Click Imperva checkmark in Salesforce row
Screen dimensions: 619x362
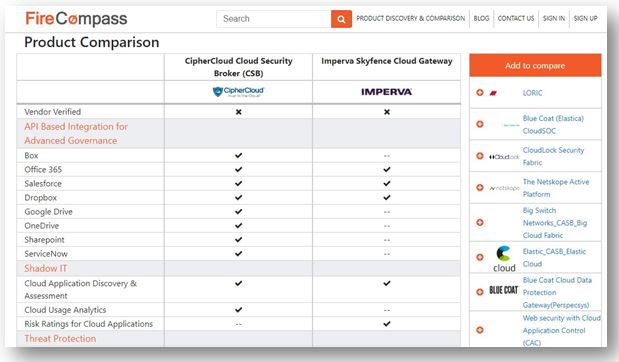[387, 184]
